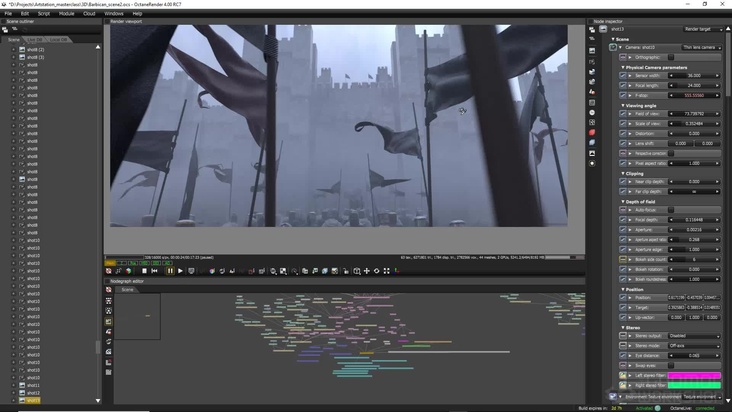Open the Cloud menu
The width and height of the screenshot is (732, 412).
[89, 14]
